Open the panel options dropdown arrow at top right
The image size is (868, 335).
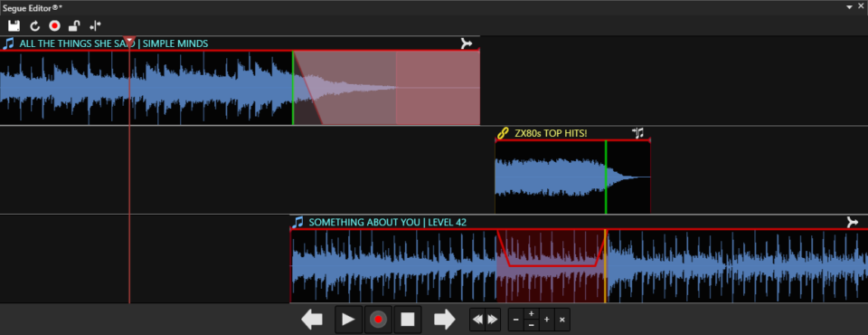coord(849,7)
